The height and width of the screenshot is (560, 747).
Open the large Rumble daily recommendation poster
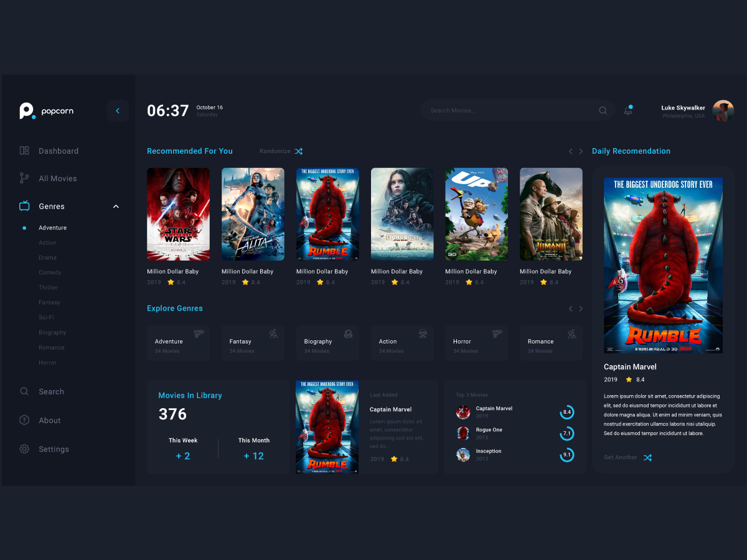coord(663,266)
